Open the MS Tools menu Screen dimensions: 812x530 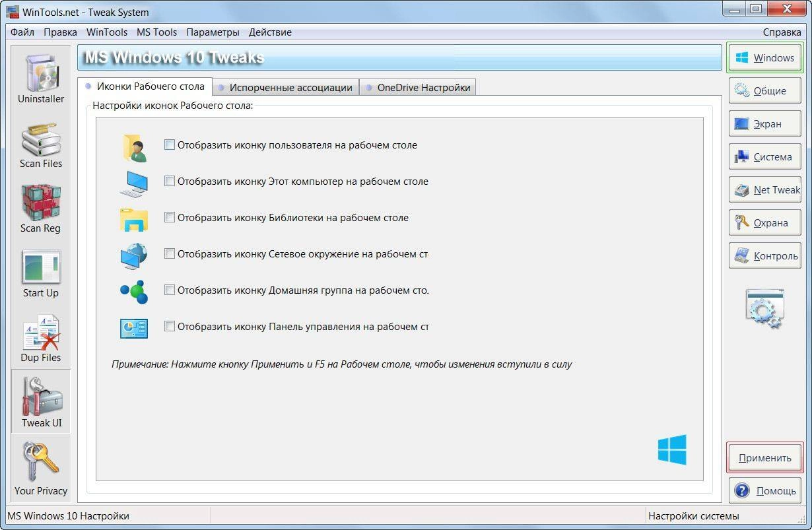click(x=156, y=32)
